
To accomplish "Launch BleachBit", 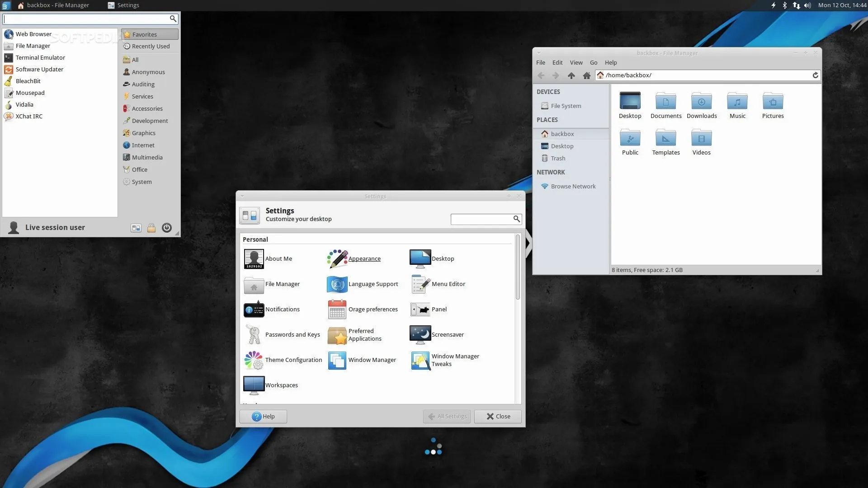I will (28, 81).
